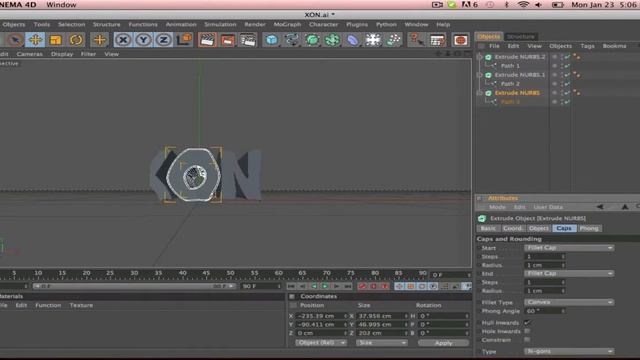Open the array modeling objects icon
The height and width of the screenshot is (360, 640).
pyautogui.click(x=332, y=40)
